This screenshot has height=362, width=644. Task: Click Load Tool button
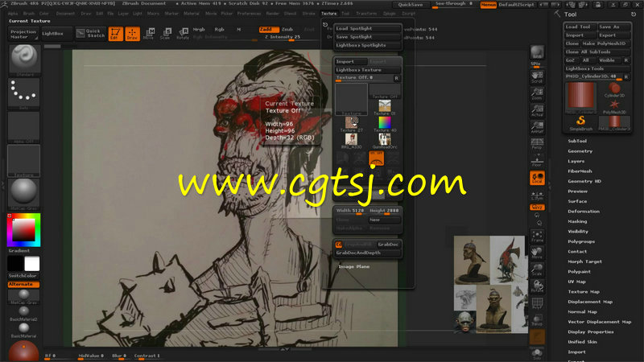tap(580, 27)
